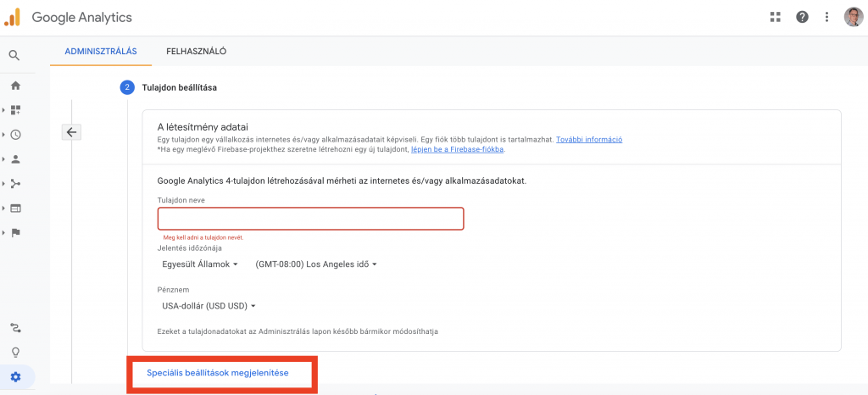Image resolution: width=868 pixels, height=395 pixels.
Task: Open the USA-dollár currency dropdown
Action: click(x=209, y=305)
